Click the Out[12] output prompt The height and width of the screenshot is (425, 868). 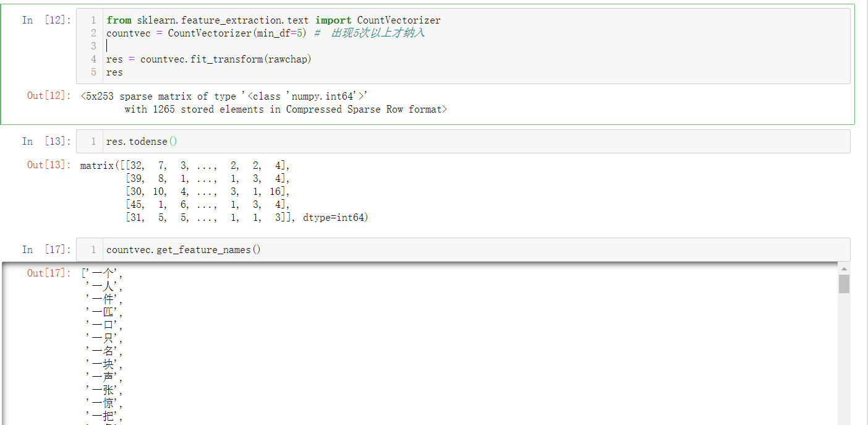tap(49, 95)
